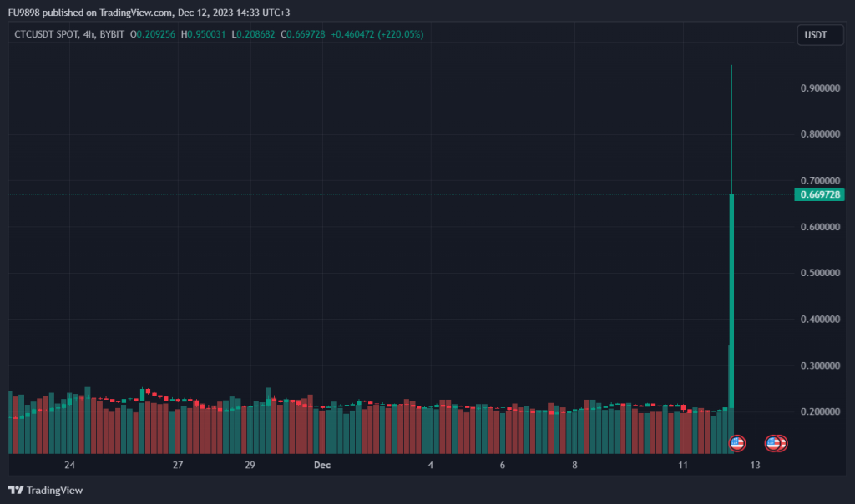Open the US flag economic event under the tall candle
855x504 pixels.
(x=736, y=443)
